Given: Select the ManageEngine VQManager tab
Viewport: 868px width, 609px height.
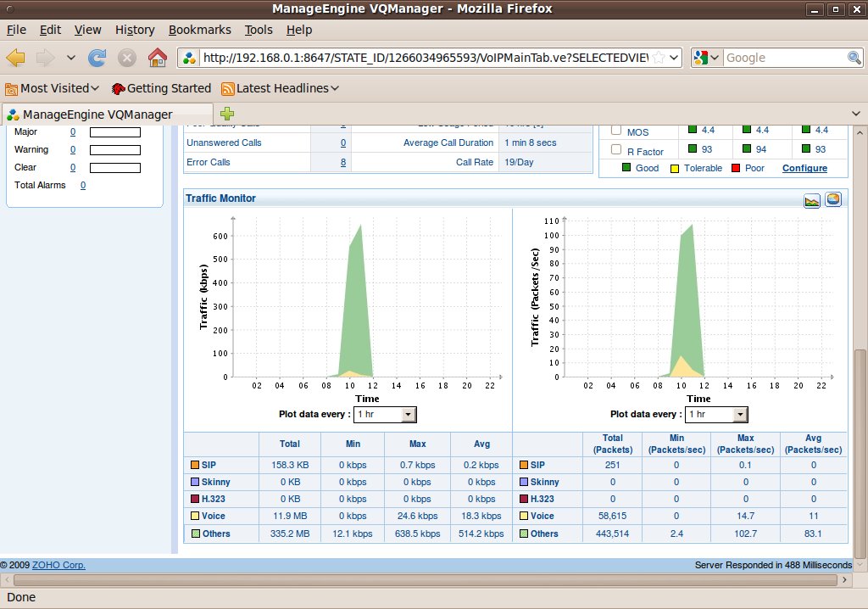Looking at the screenshot, I should pyautogui.click(x=108, y=115).
